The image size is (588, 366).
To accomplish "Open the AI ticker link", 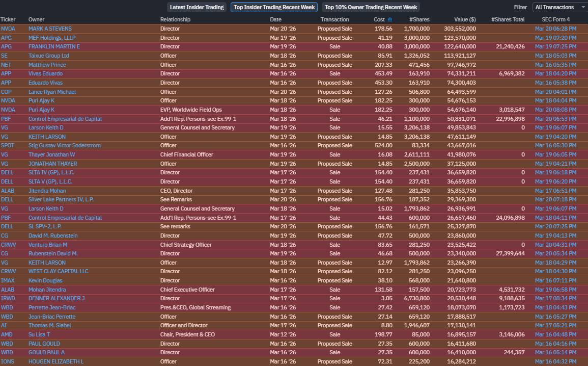I will [x=4, y=325].
